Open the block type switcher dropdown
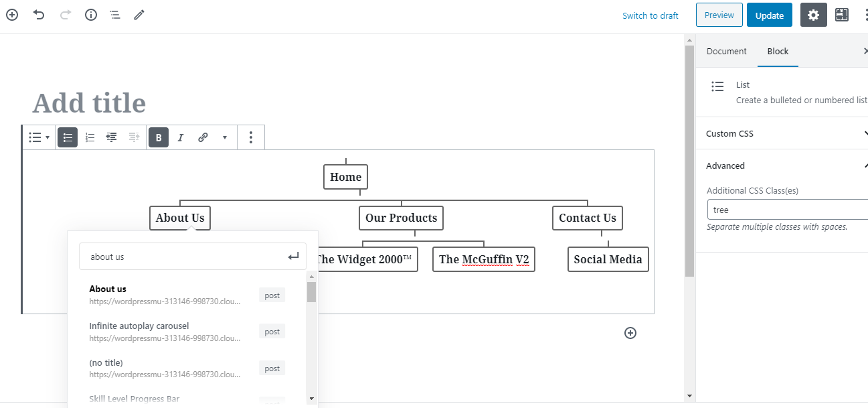Image resolution: width=868 pixels, height=408 pixels. (x=39, y=137)
